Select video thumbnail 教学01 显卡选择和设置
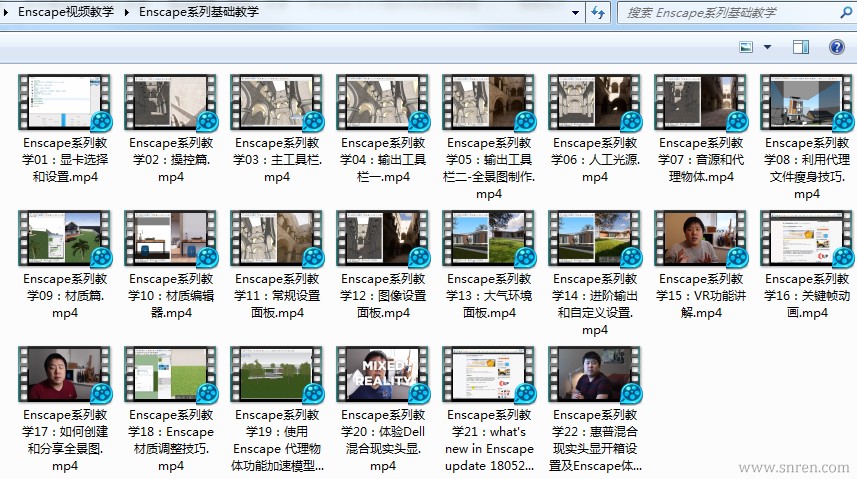 click(65, 103)
